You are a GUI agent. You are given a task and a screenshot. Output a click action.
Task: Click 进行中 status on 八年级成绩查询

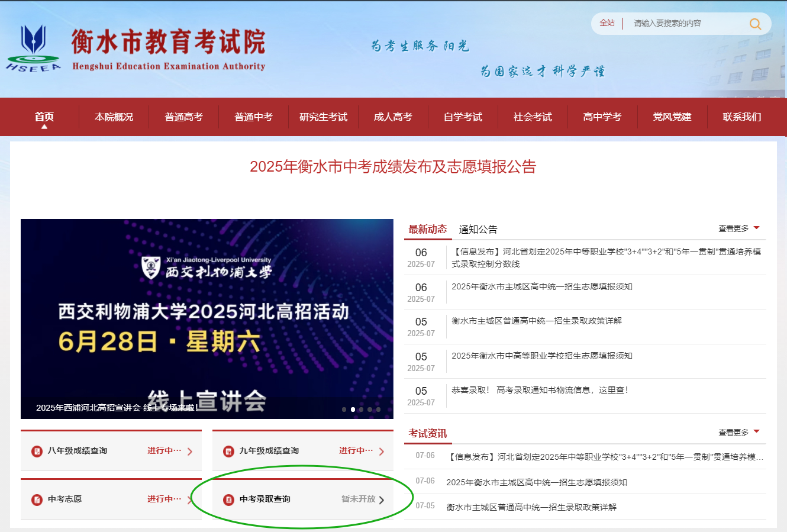(165, 451)
